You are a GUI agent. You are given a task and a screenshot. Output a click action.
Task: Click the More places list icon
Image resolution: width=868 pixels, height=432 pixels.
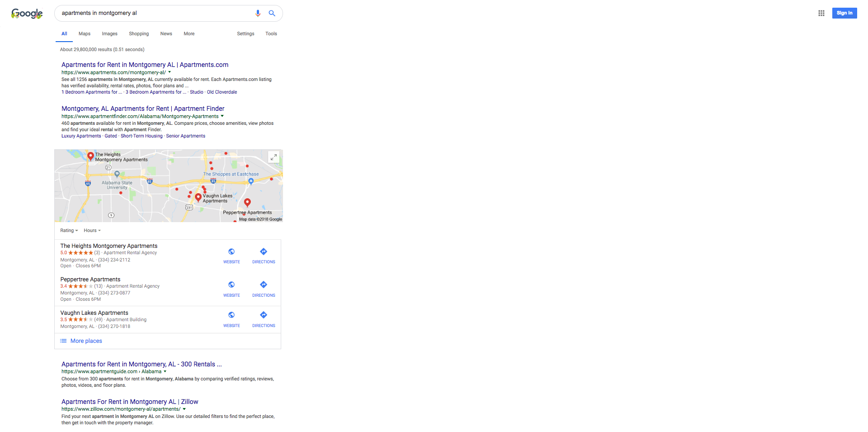point(63,341)
